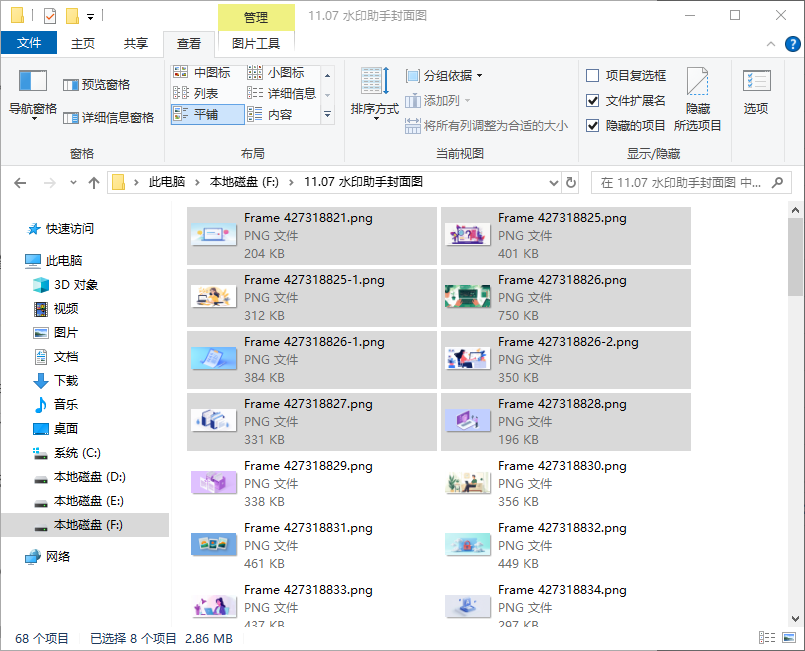Collapse the ribbon with the chevron

[x=771, y=44]
